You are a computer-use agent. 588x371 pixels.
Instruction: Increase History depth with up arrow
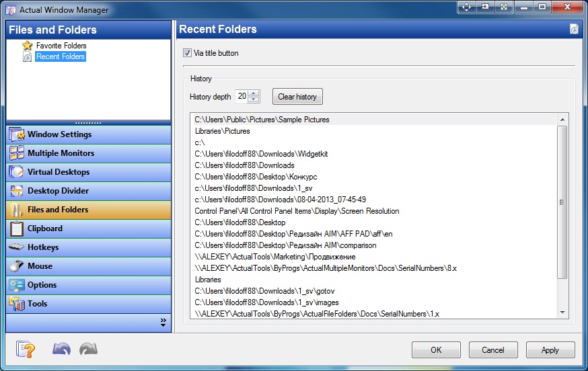(x=254, y=93)
